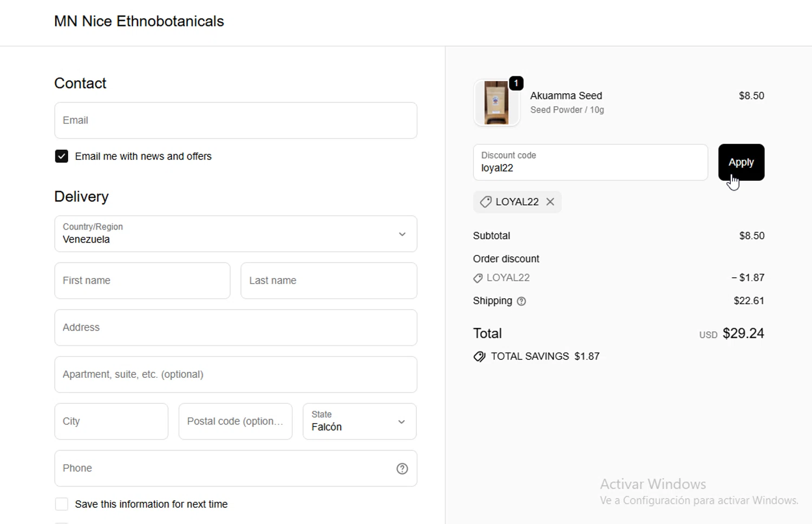Open the Country/Region dropdown
812x524 pixels.
[x=235, y=234]
